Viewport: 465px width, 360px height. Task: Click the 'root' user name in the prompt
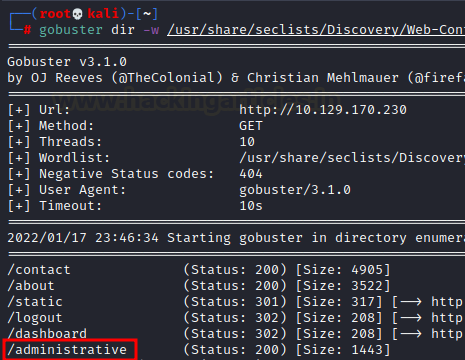(x=55, y=14)
